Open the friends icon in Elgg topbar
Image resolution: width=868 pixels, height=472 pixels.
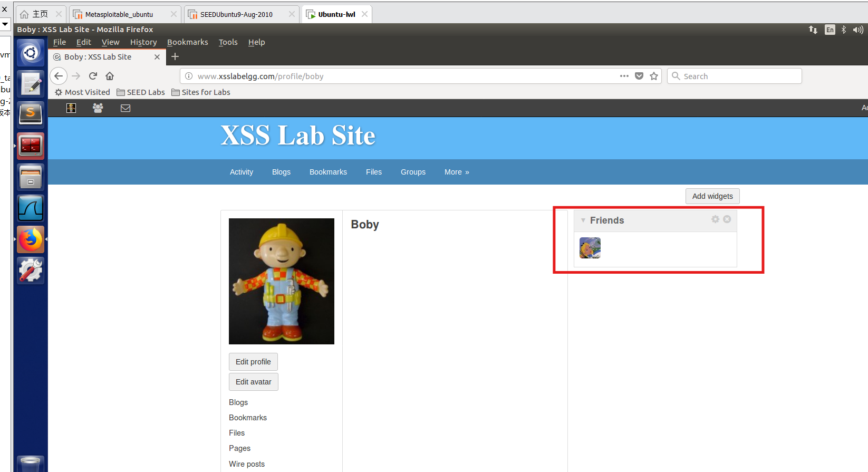click(x=98, y=108)
